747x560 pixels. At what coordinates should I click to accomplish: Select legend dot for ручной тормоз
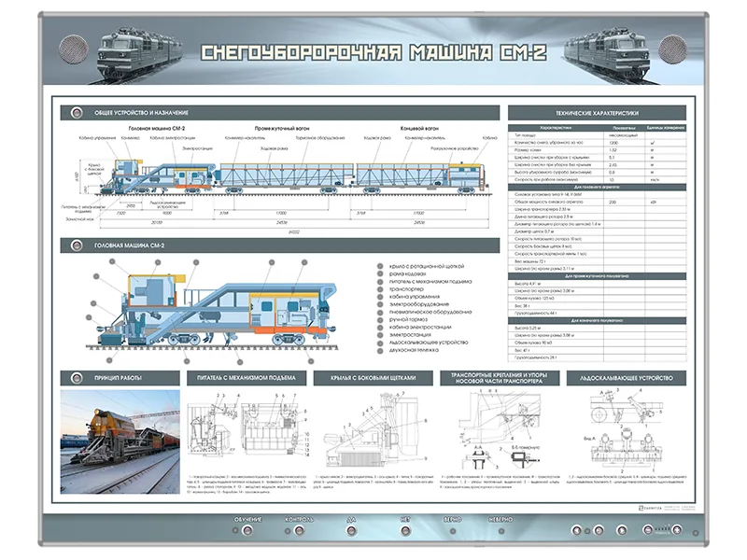click(x=380, y=319)
